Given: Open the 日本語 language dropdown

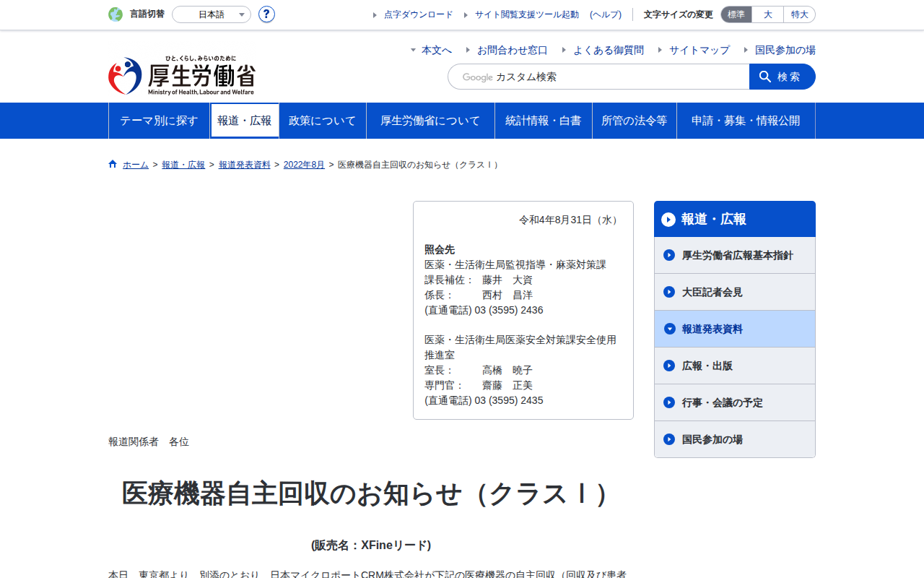Looking at the screenshot, I should coord(212,14).
